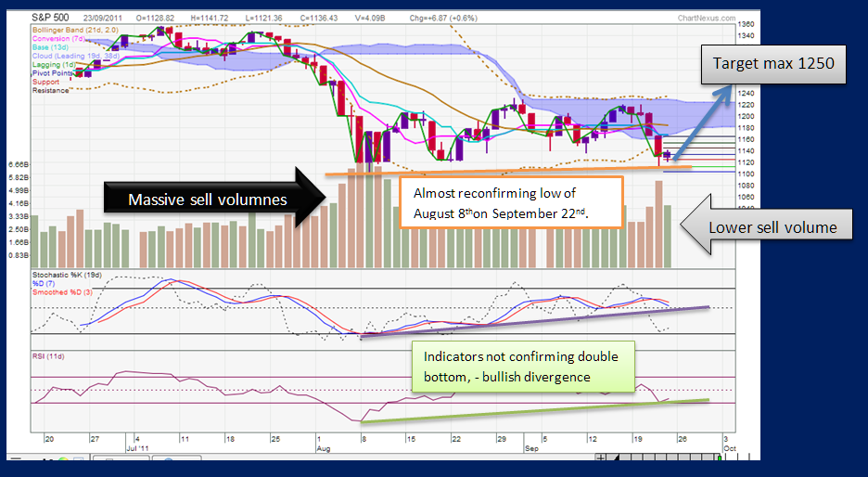Select Support legend entry

45,82
